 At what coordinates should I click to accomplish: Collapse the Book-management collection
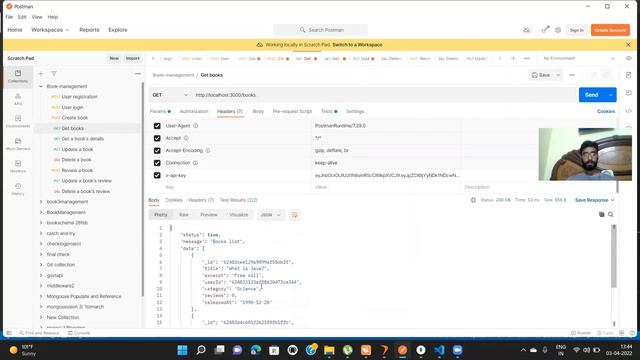(x=41, y=86)
